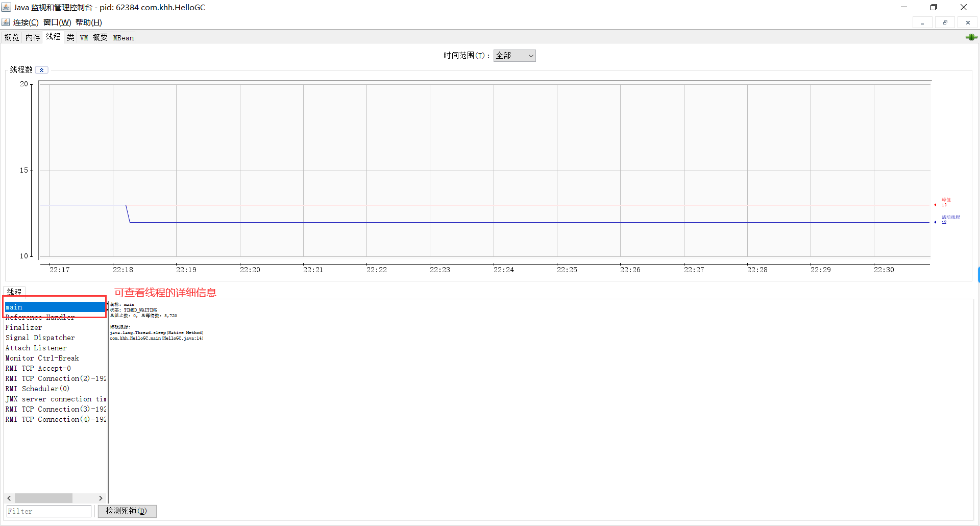Select the Signal Dispatcher thread

[x=40, y=338]
